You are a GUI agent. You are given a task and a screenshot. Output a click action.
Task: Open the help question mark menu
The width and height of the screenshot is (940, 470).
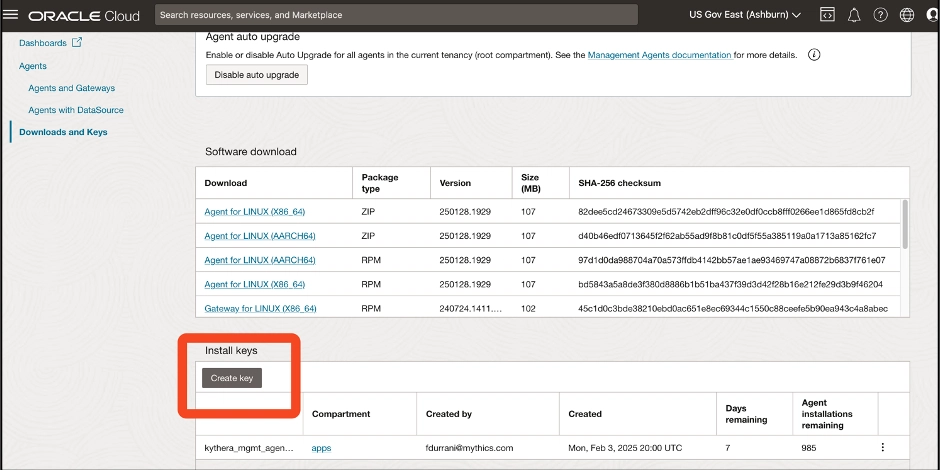click(880, 15)
